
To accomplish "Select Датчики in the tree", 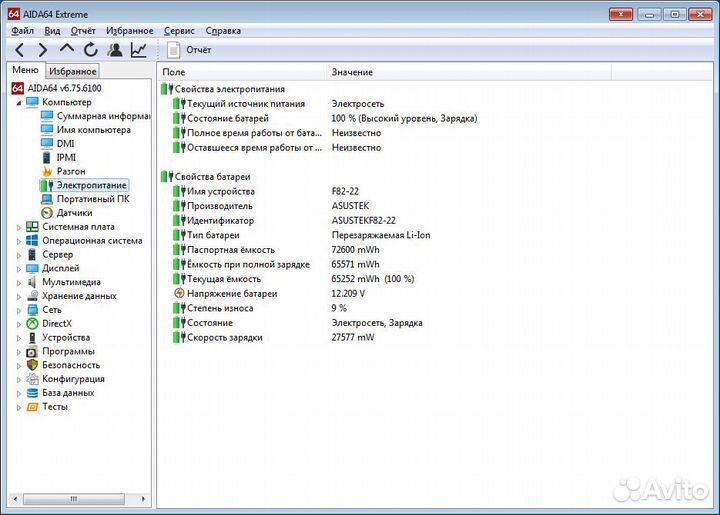I will pyautogui.click(x=74, y=213).
